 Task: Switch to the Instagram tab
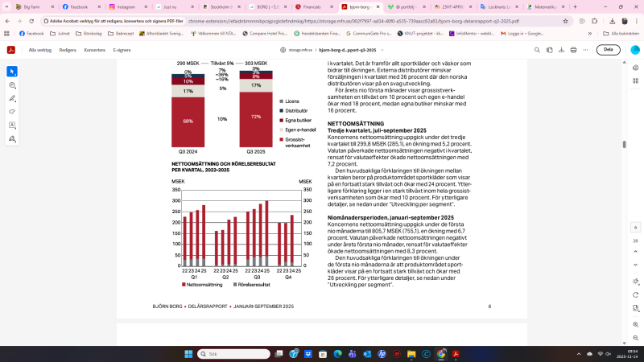click(128, 7)
